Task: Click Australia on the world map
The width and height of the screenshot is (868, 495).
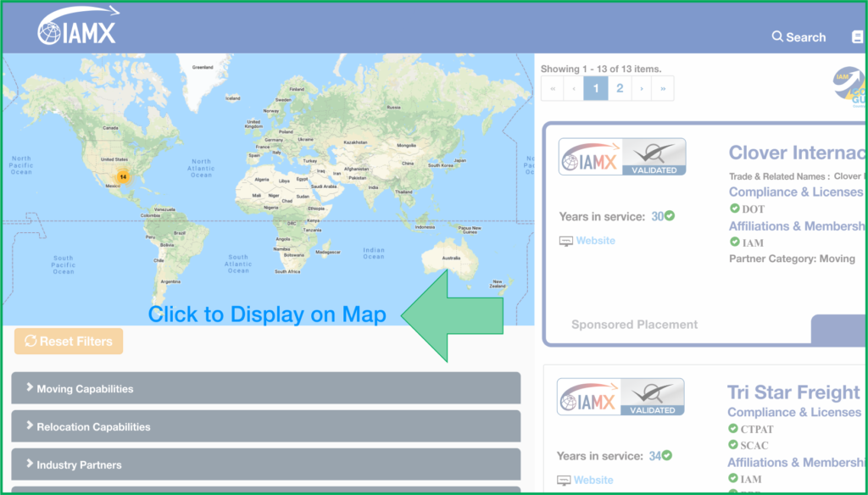Action: coord(451,258)
